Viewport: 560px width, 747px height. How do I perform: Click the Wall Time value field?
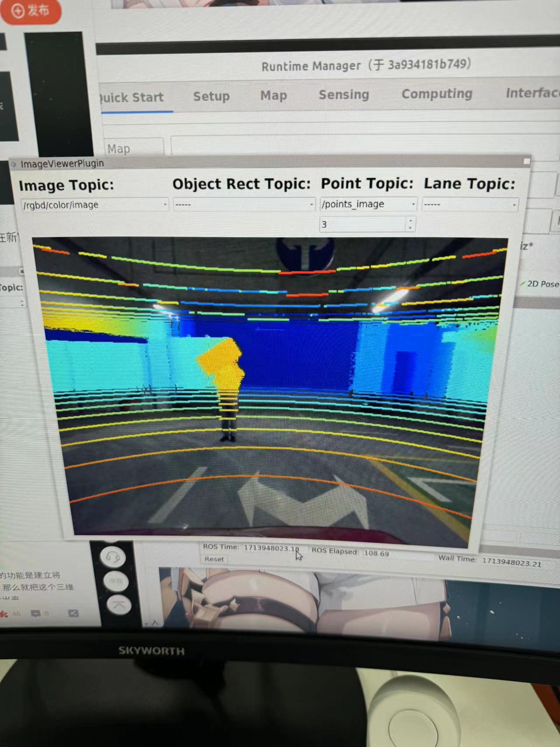tap(512, 562)
